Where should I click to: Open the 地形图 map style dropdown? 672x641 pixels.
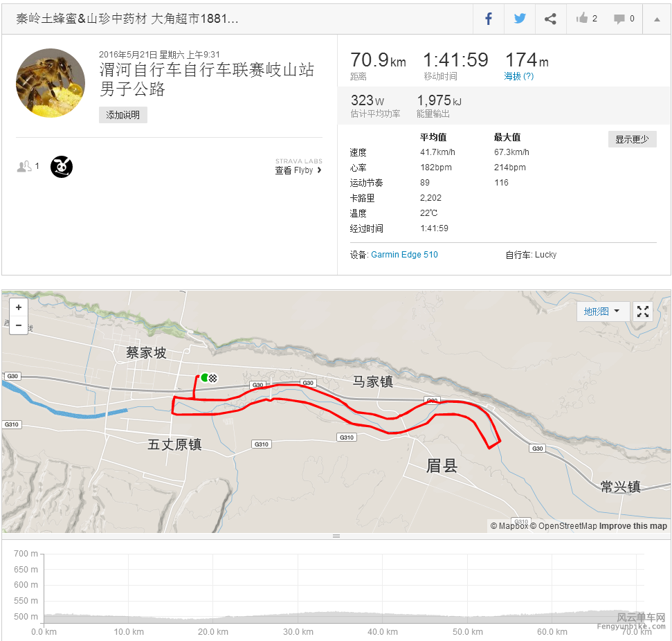pyautogui.click(x=603, y=312)
